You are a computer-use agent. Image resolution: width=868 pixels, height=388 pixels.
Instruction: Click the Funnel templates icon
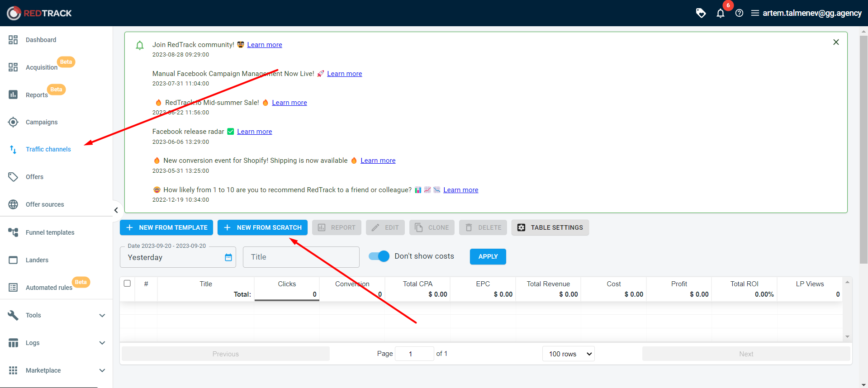point(13,232)
